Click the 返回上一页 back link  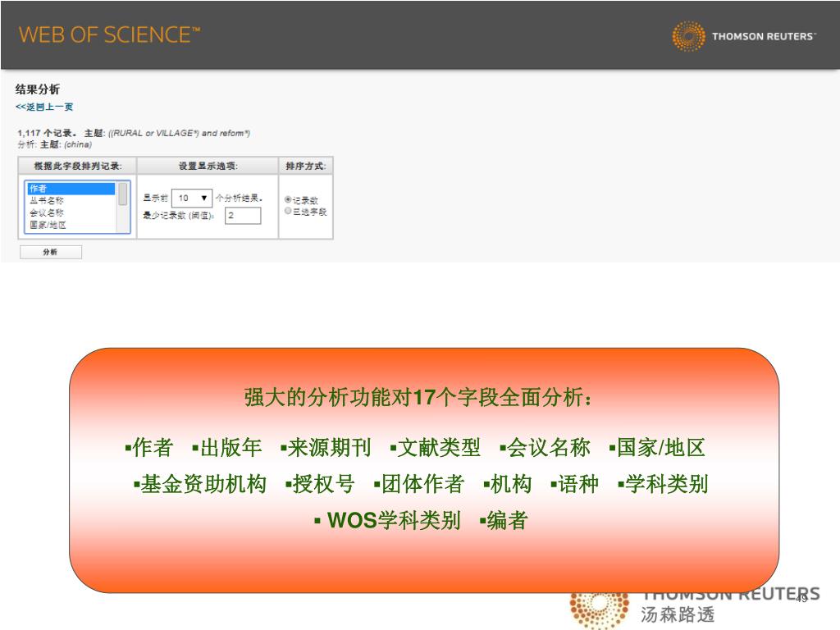coord(44,107)
